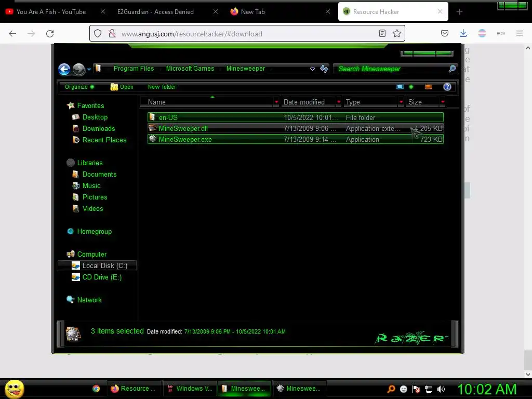Save the page to Pocket
The image size is (532, 399).
click(445, 33)
